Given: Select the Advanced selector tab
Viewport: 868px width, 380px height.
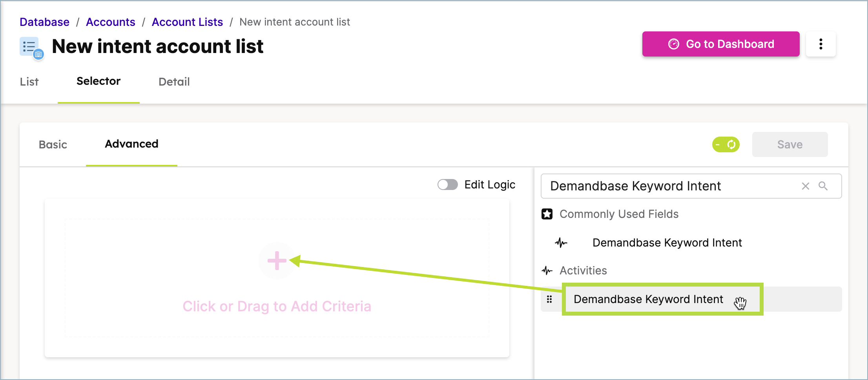Looking at the screenshot, I should (x=131, y=144).
